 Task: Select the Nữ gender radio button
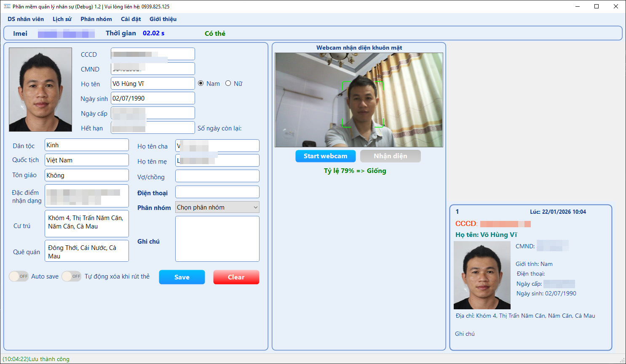(x=228, y=83)
